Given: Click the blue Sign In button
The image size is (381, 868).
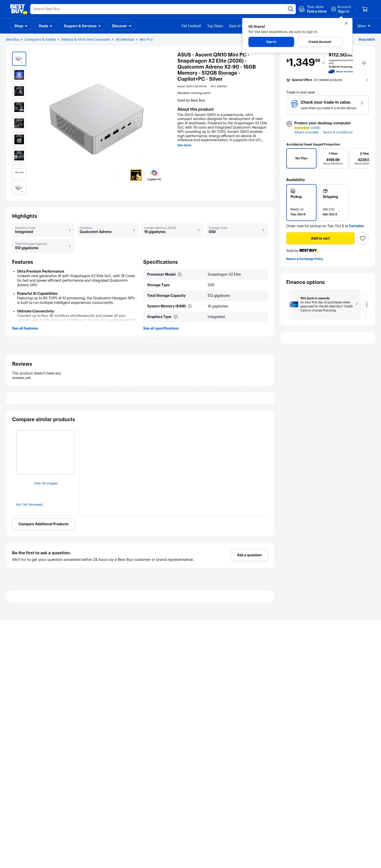Looking at the screenshot, I should 271,42.
